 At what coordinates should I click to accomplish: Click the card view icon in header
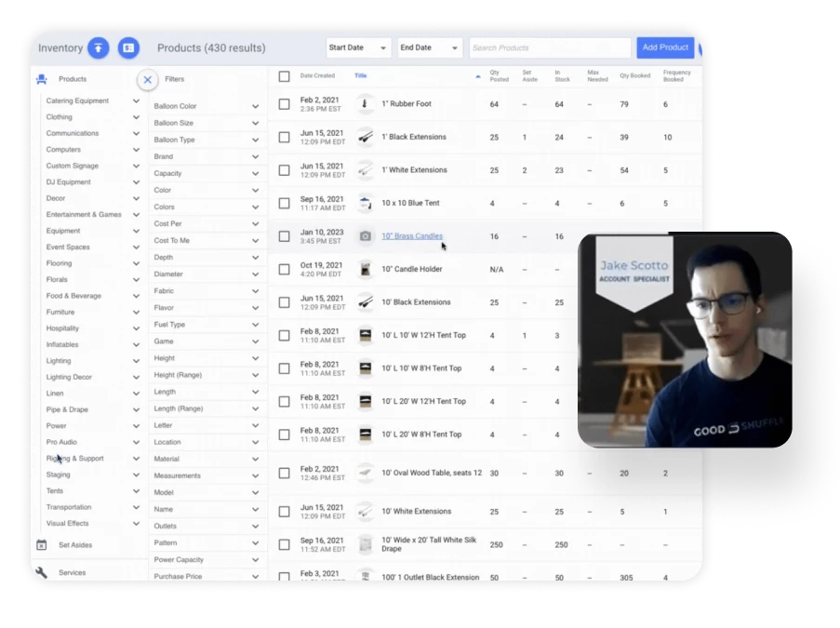[x=128, y=47]
